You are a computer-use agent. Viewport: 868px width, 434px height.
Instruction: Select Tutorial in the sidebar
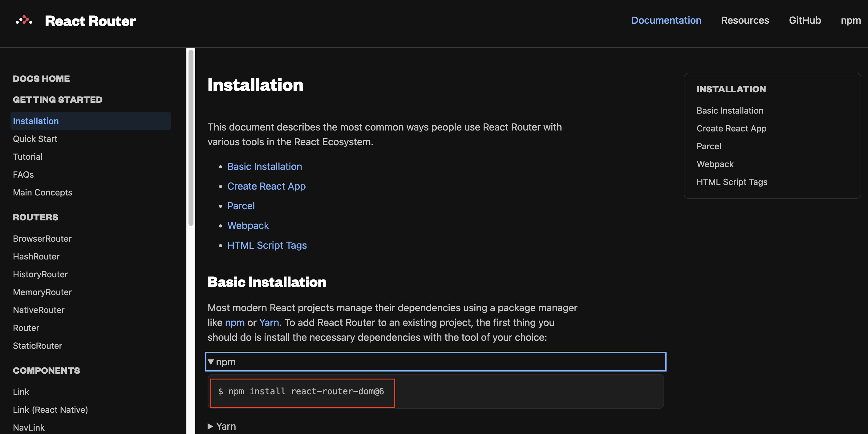coord(28,157)
